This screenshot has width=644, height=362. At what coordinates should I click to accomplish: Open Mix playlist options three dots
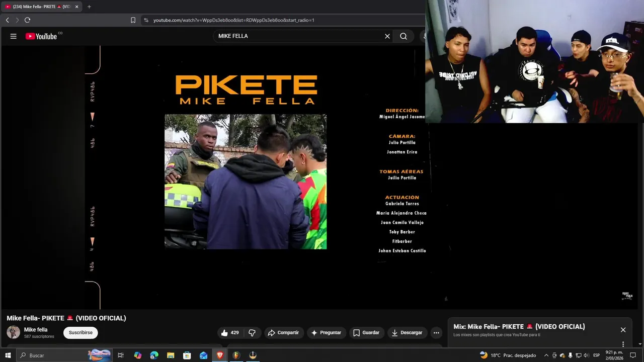coord(623,344)
